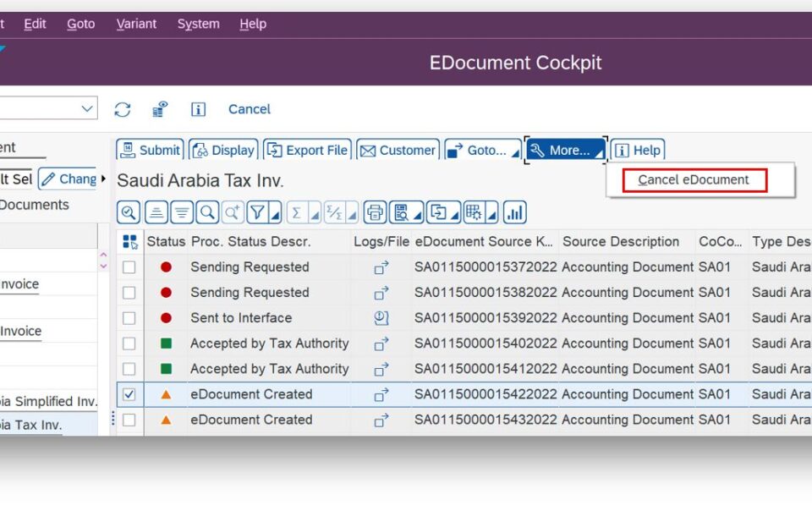This screenshot has height=511, width=812.
Task: Tick checkbox for document SA0115000015372022
Action: pos(129,267)
